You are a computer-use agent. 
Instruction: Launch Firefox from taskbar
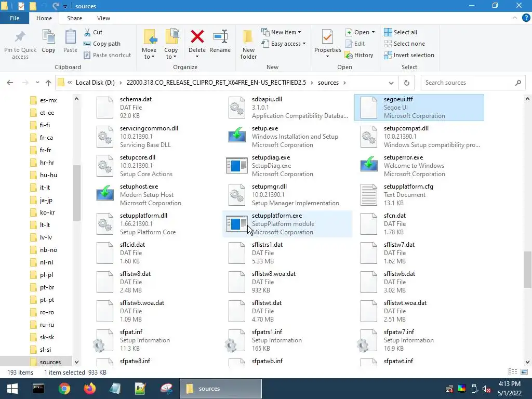[89, 389]
